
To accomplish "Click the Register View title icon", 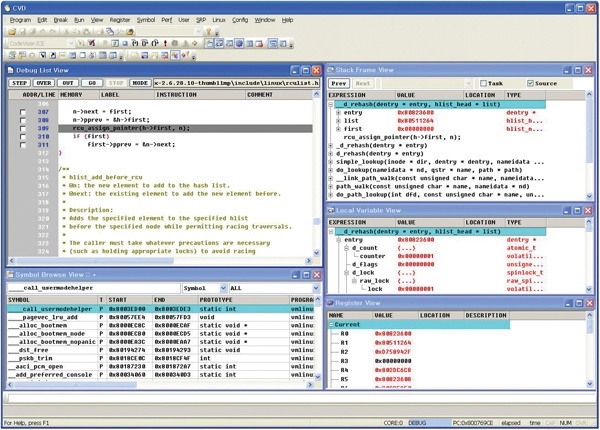I will tap(334, 301).
